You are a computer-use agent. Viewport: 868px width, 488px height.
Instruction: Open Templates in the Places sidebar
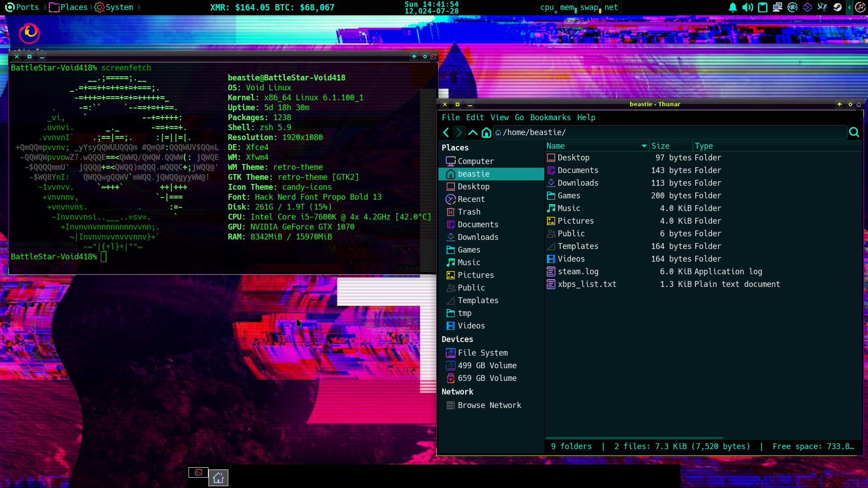(491, 300)
